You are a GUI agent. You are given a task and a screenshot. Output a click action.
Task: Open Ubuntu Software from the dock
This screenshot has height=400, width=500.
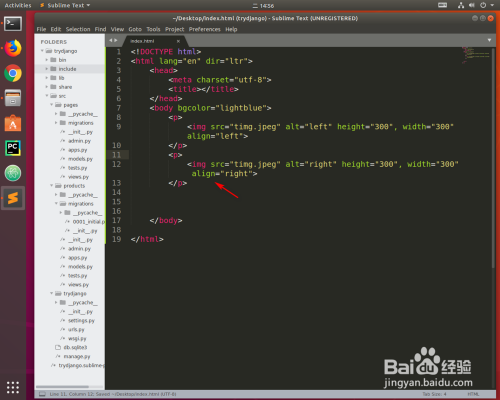click(13, 123)
